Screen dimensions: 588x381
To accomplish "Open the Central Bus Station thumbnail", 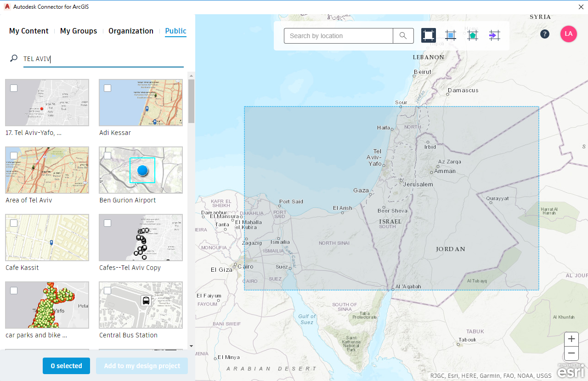I will tap(141, 305).
